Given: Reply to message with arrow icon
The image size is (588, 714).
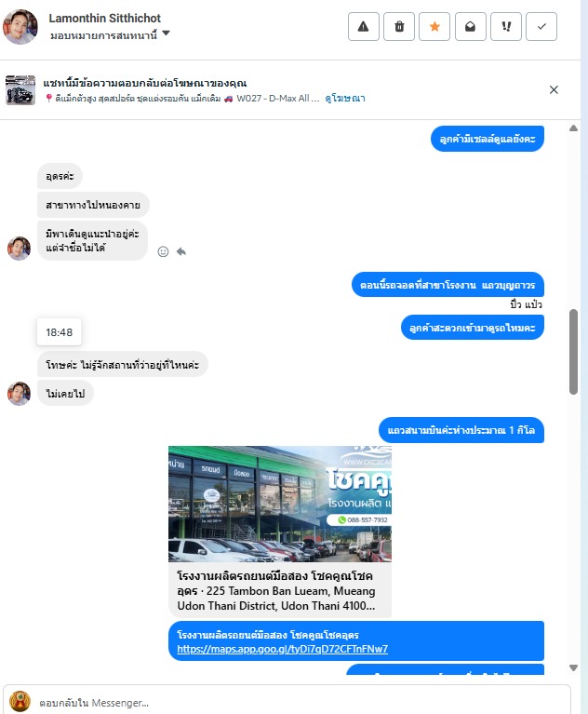Looking at the screenshot, I should pyautogui.click(x=181, y=252).
